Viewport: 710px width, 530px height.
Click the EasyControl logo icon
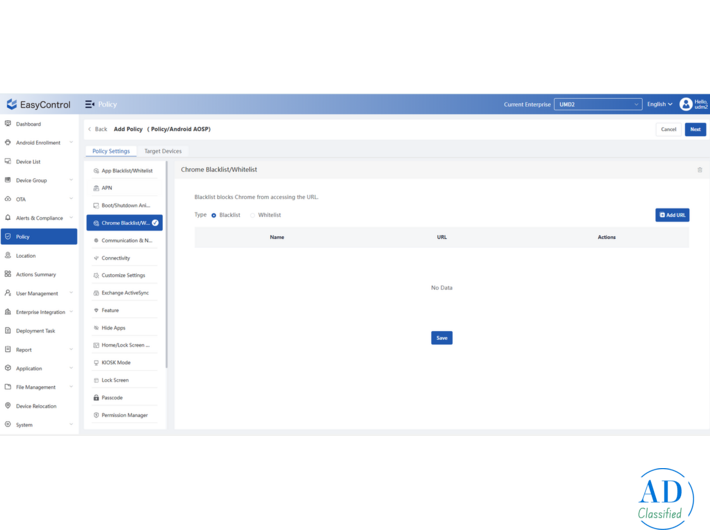pos(12,105)
